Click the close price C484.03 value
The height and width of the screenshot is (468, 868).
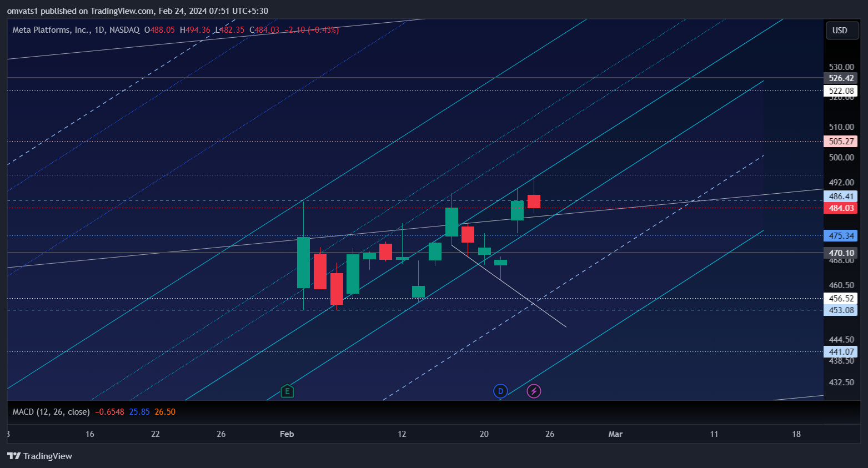point(264,30)
